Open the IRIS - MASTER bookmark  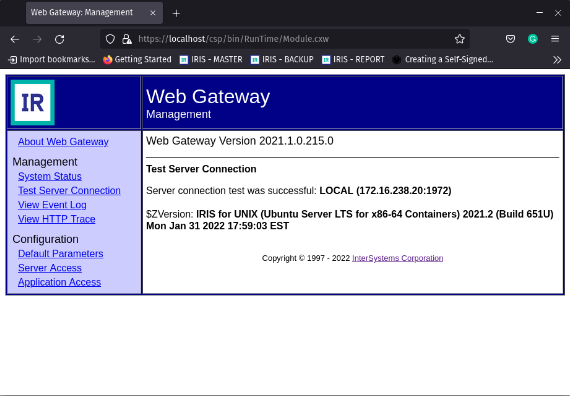[x=211, y=59]
